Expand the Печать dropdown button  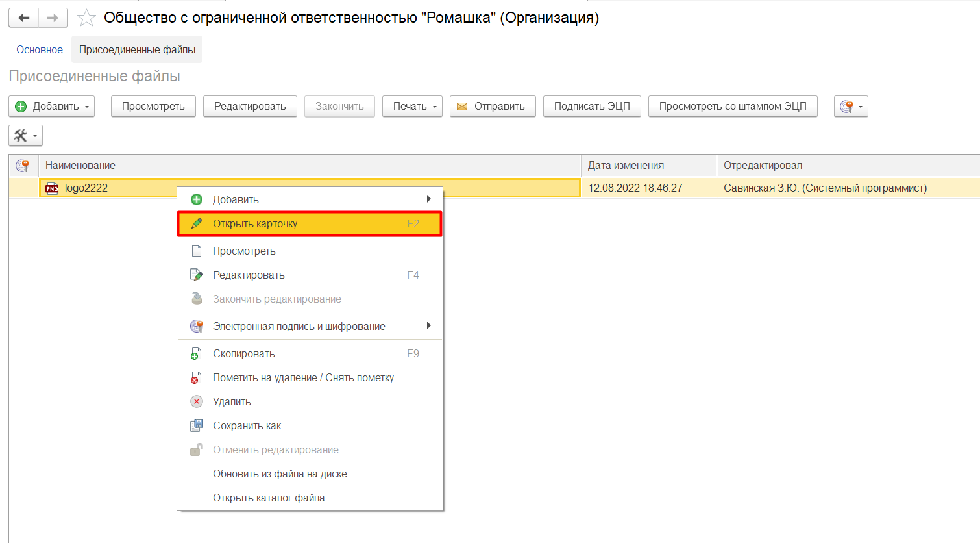pyautogui.click(x=412, y=107)
